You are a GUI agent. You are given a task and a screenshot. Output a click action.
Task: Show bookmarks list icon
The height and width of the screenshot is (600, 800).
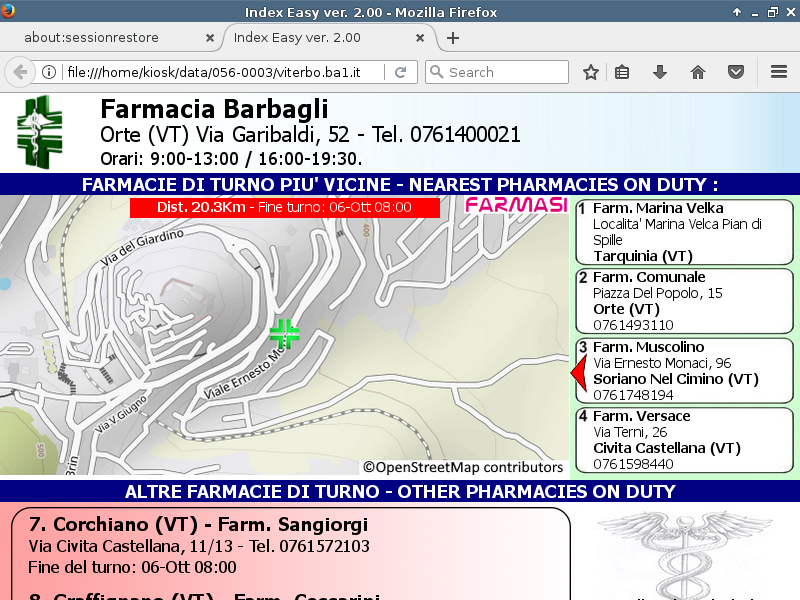pyautogui.click(x=622, y=72)
